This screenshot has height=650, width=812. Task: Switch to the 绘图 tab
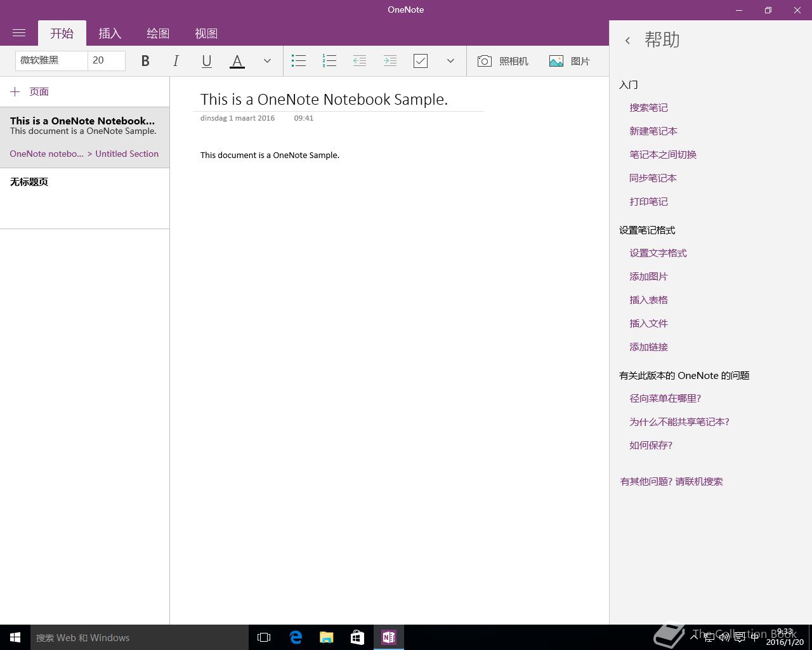tap(158, 33)
